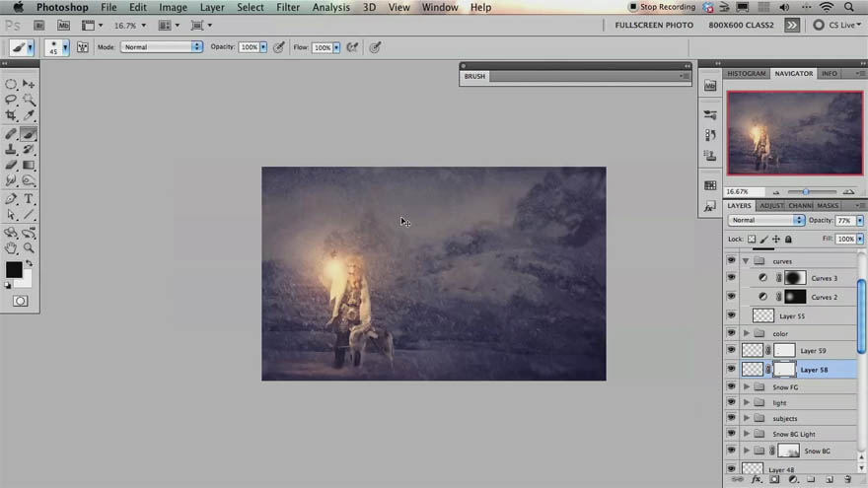Select the Type tool
Image resolution: width=868 pixels, height=488 pixels.
click(29, 199)
